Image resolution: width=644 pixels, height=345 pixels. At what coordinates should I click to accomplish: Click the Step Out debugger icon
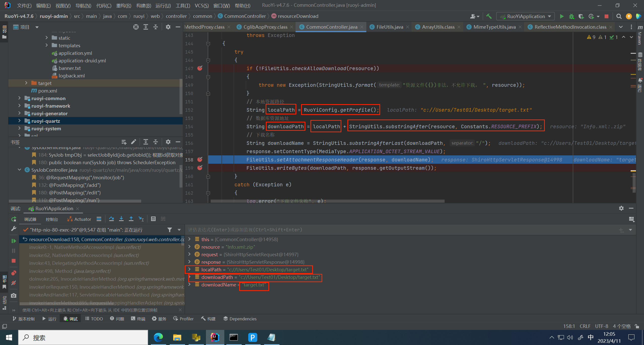click(x=131, y=219)
